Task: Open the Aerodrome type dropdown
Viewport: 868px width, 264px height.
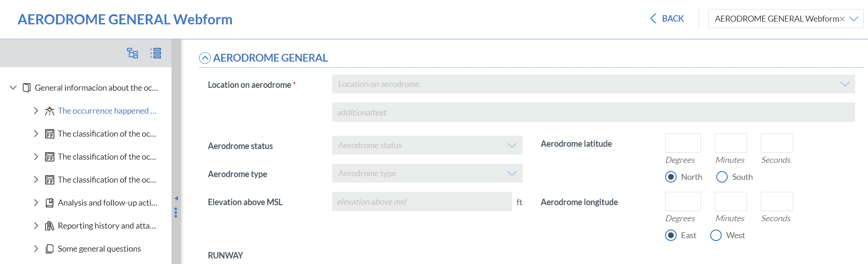Action: coord(427,173)
